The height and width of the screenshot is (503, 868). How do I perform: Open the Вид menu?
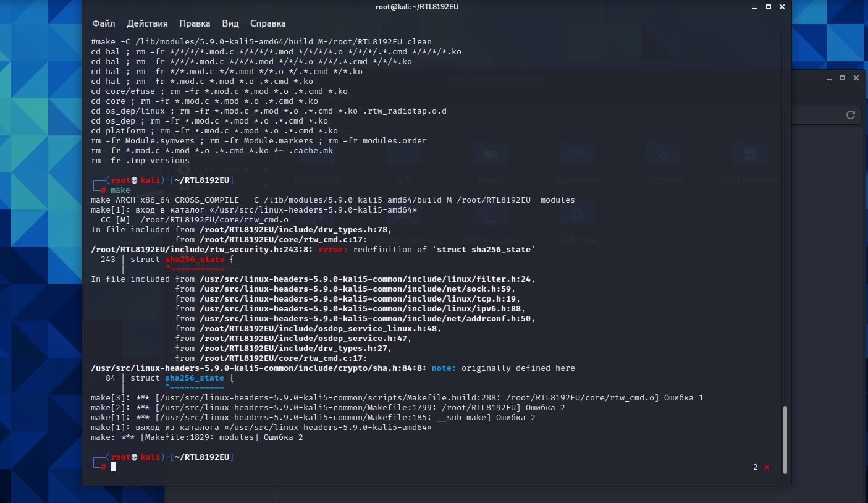pos(230,23)
